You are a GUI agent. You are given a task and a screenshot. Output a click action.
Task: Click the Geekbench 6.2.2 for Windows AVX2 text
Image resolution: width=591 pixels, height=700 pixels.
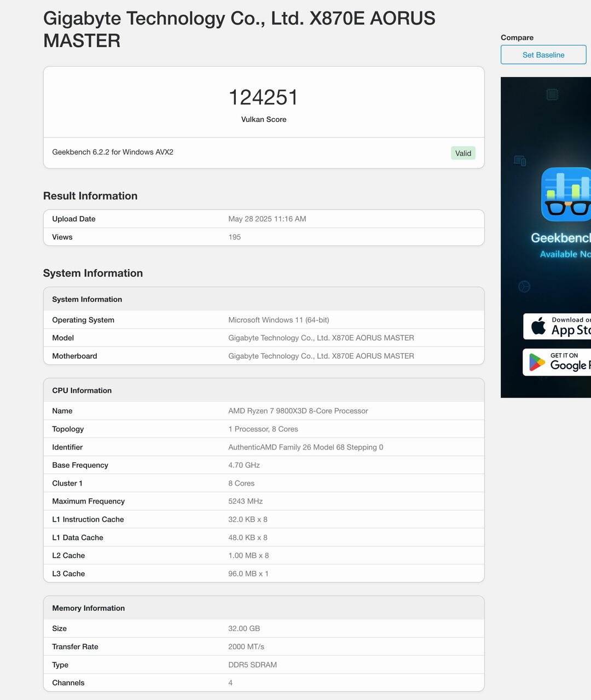(x=113, y=152)
